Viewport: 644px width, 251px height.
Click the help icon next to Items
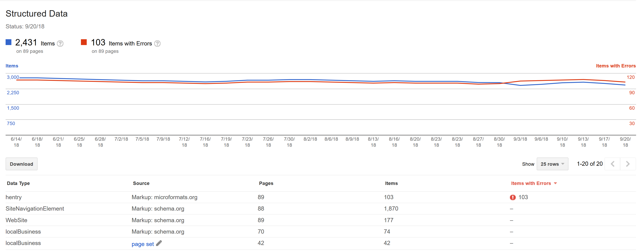pos(60,44)
